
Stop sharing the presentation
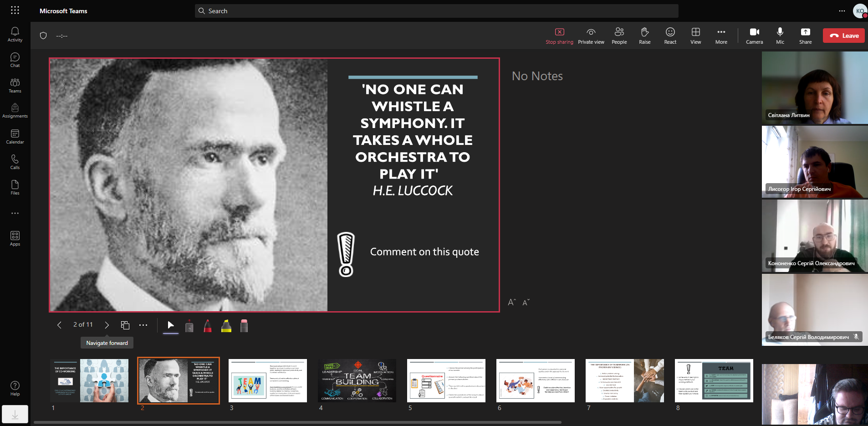(559, 36)
